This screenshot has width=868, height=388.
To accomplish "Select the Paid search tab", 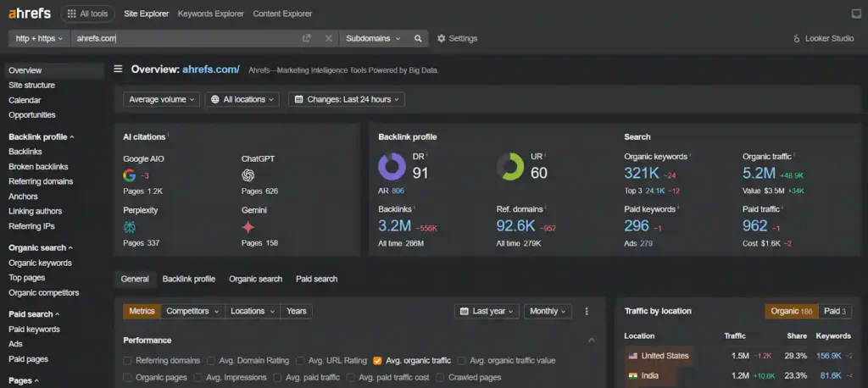I will pyautogui.click(x=317, y=279).
